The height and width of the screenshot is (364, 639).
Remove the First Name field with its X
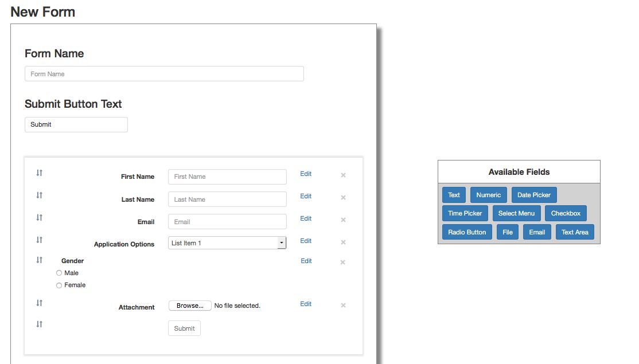[x=343, y=175]
